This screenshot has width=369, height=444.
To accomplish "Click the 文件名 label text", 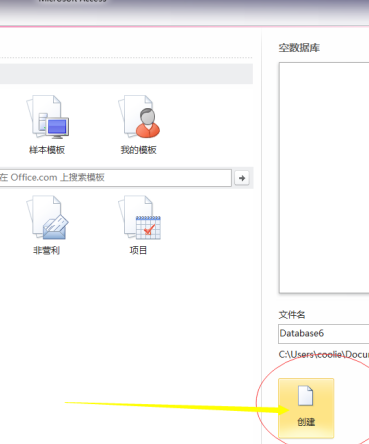I will (x=292, y=314).
